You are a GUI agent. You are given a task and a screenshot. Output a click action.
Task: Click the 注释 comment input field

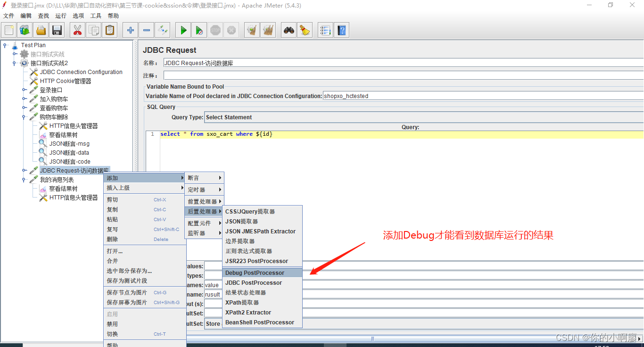click(403, 75)
